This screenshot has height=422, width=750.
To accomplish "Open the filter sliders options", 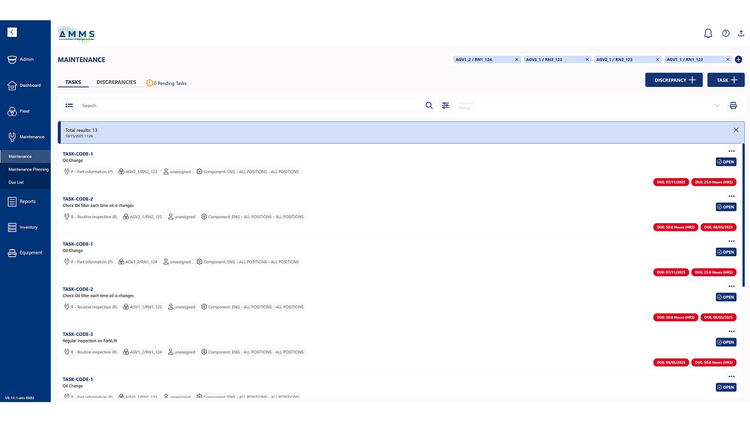I will (445, 105).
